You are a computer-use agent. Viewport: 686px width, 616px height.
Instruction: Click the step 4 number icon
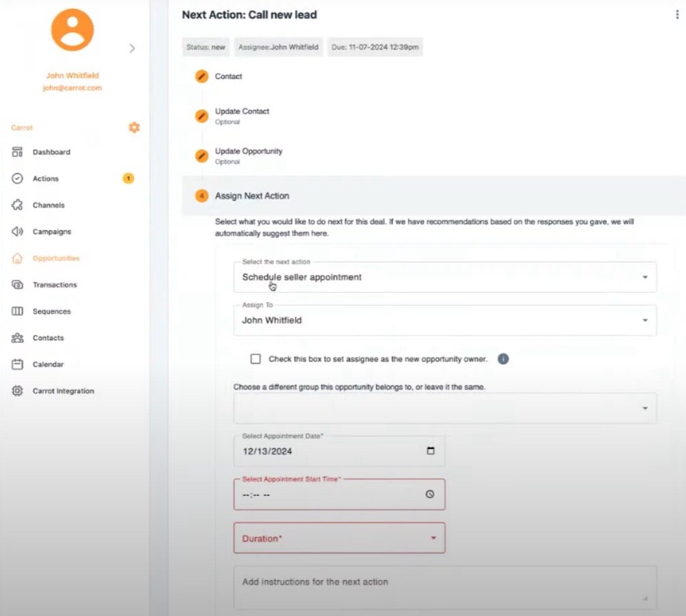pos(201,196)
